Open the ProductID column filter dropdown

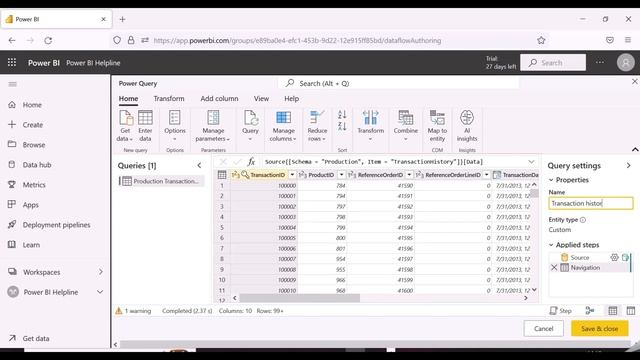click(x=341, y=175)
